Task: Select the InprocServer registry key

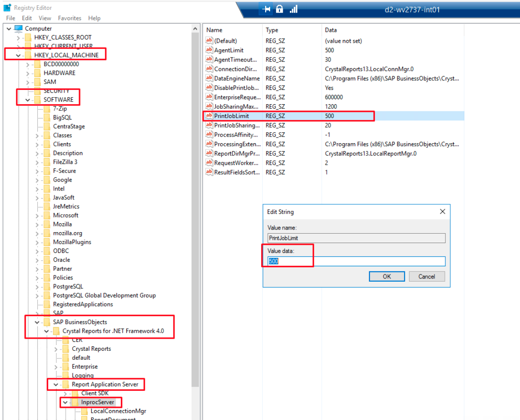Action: [98, 402]
